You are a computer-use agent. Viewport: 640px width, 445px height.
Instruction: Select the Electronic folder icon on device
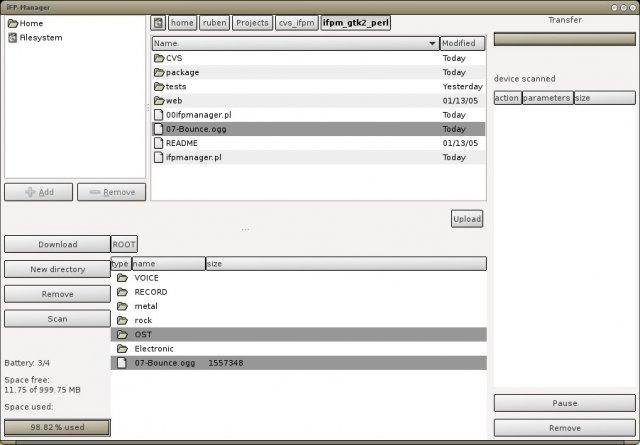[x=122, y=349]
